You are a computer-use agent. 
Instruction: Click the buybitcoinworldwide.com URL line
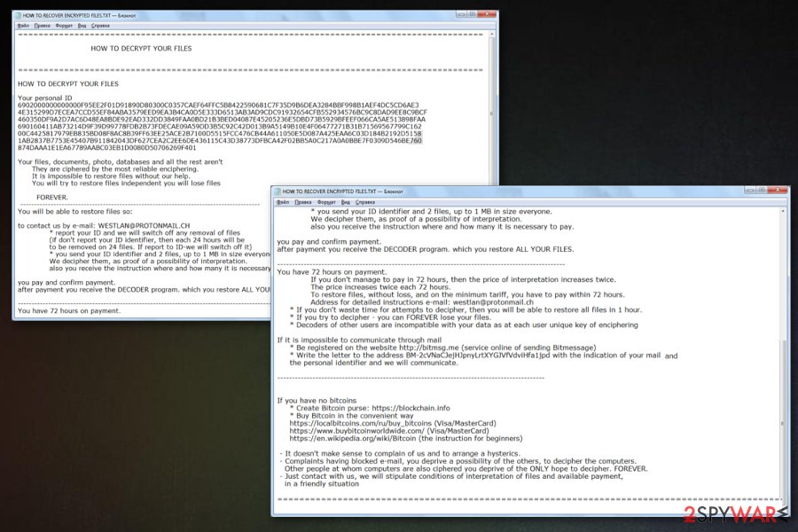point(389,431)
